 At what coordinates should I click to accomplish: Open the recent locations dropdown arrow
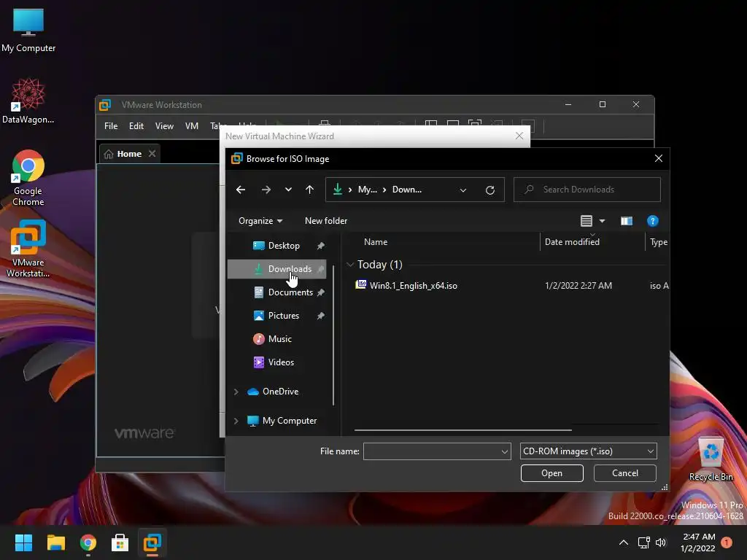click(x=288, y=190)
